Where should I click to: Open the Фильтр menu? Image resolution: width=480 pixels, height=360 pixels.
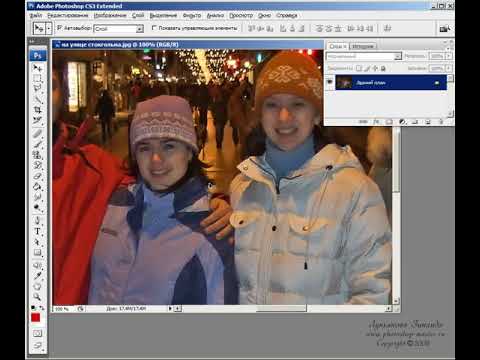pyautogui.click(x=192, y=15)
